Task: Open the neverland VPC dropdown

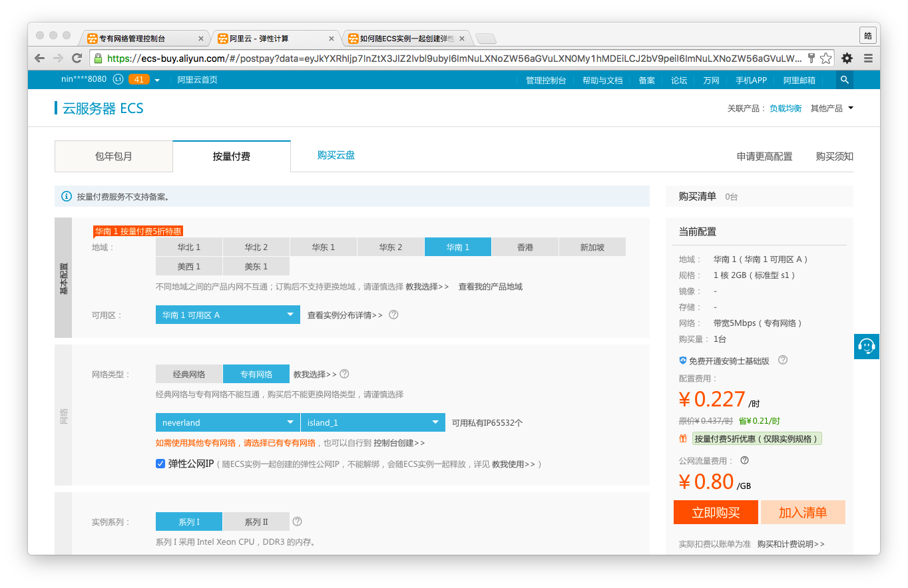Action: tap(227, 422)
